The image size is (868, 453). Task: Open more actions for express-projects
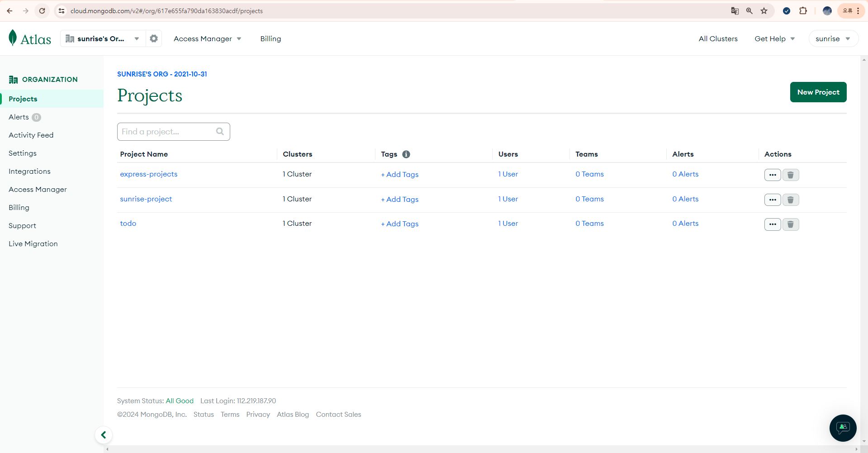pos(773,175)
